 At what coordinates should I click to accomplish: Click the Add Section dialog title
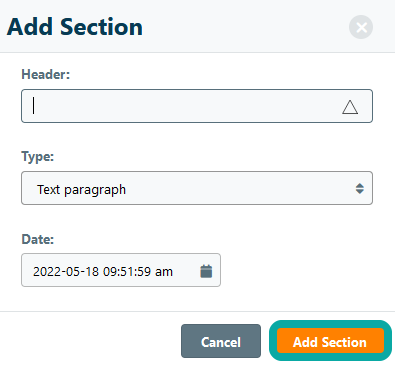(x=75, y=27)
